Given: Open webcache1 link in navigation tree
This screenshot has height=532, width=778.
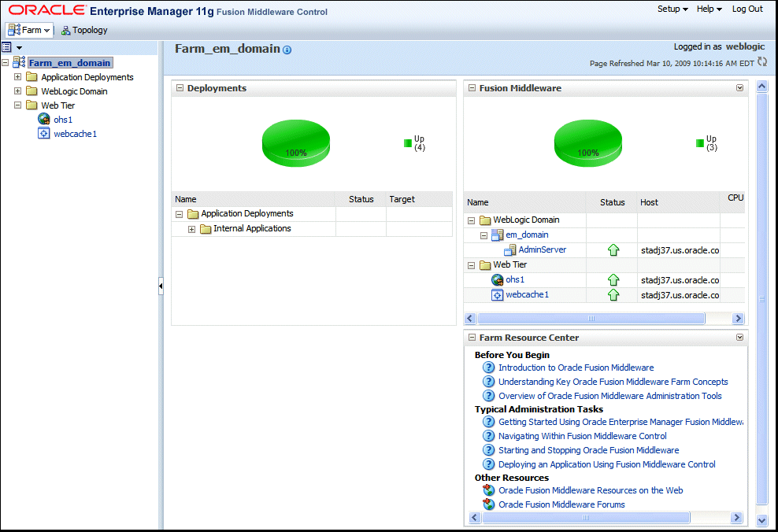Looking at the screenshot, I should [75, 134].
